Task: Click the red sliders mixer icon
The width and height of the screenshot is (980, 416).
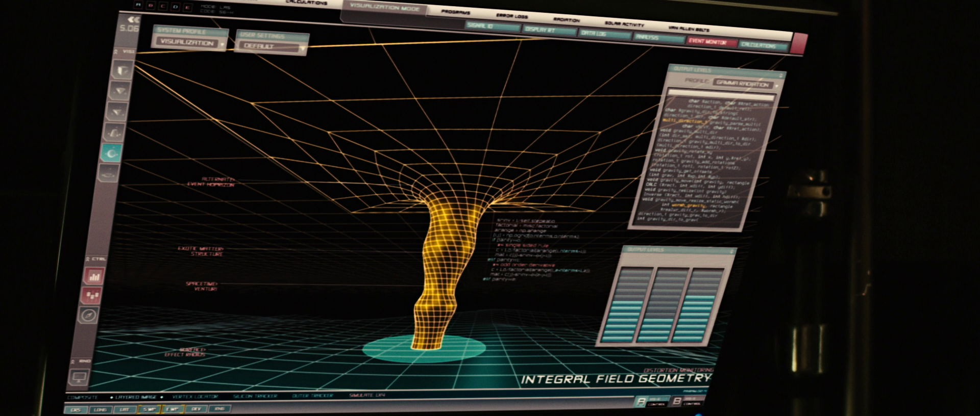Action: click(92, 295)
